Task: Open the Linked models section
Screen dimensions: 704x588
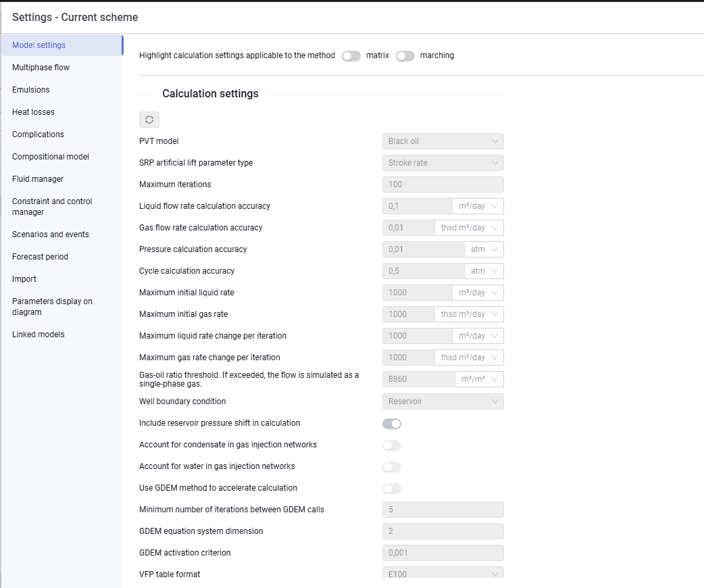Action: (62, 334)
